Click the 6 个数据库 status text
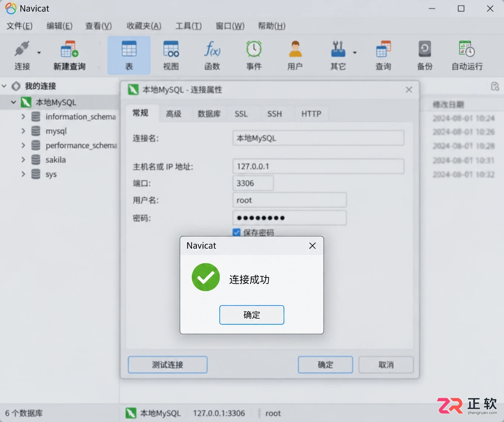Screen dimensions: 504x422 pyautogui.click(x=24, y=413)
